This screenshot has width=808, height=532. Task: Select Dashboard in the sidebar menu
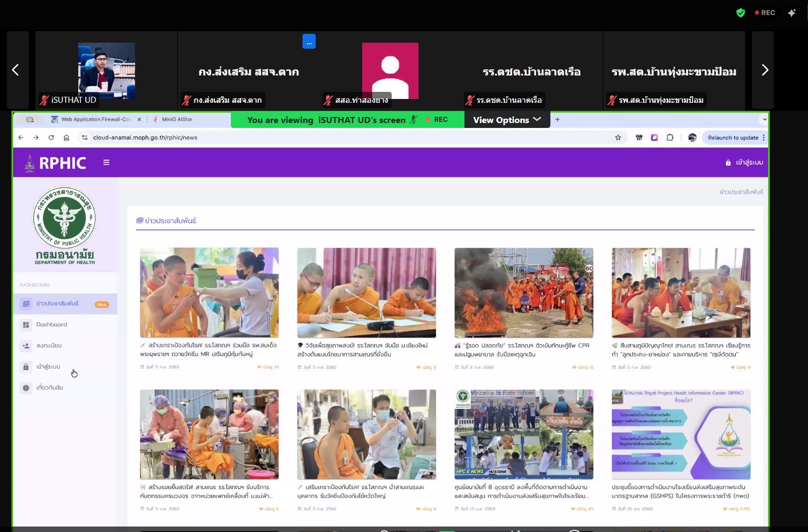click(51, 325)
